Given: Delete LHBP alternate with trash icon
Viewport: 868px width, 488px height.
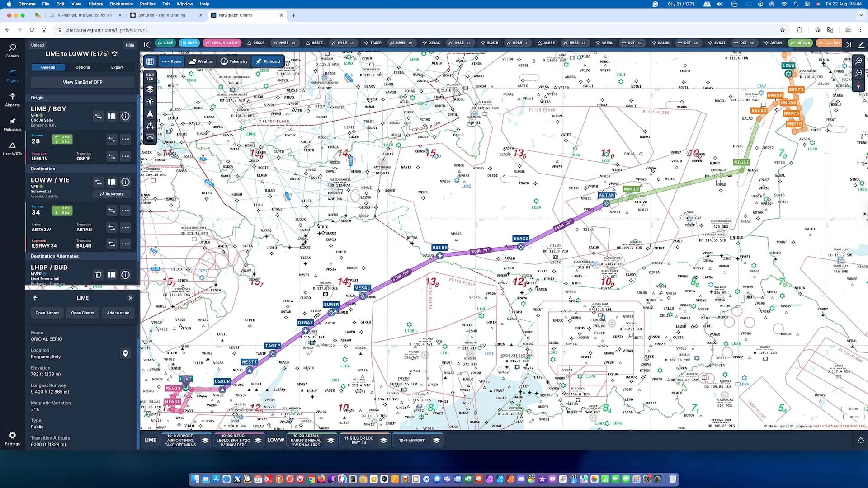Looking at the screenshot, I should tap(98, 275).
